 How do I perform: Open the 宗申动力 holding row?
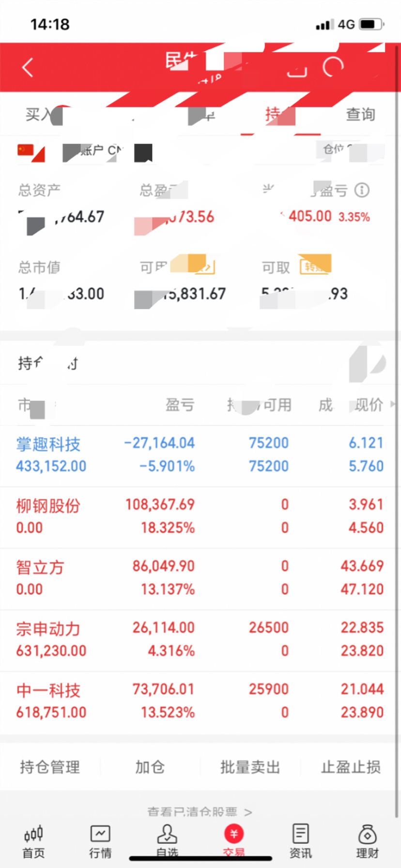[x=200, y=639]
